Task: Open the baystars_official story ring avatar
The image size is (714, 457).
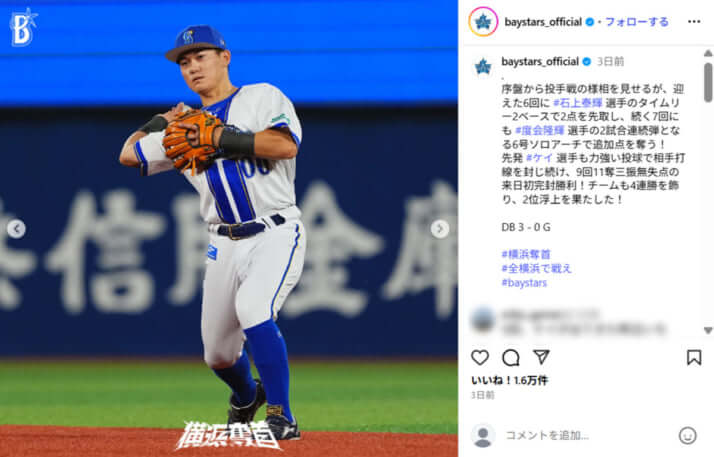Action: [483, 21]
